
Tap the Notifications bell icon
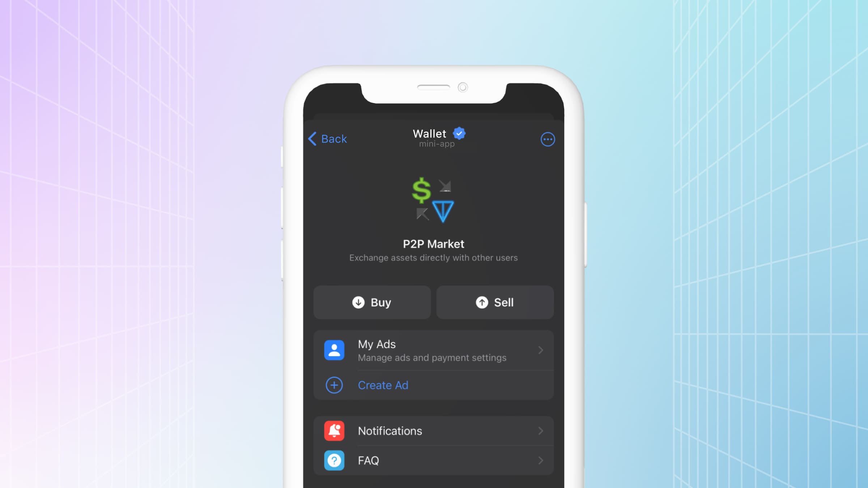pos(334,430)
